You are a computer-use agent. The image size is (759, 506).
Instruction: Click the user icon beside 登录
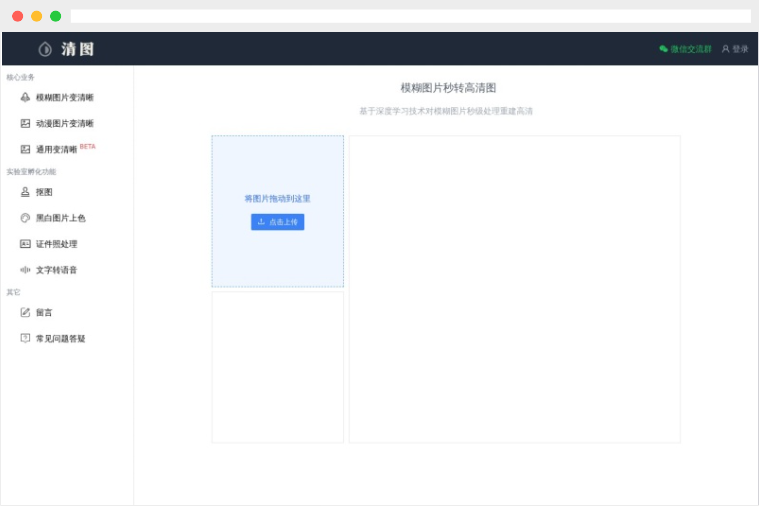(x=726, y=49)
